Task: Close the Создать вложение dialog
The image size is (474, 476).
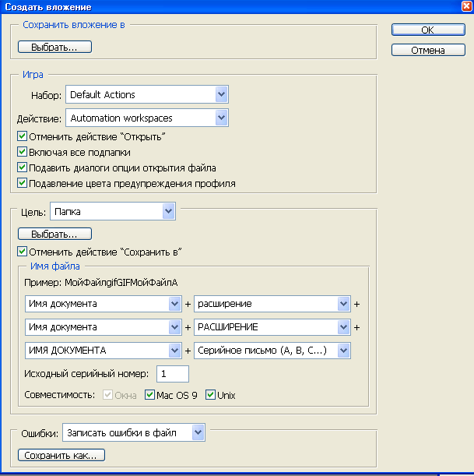Action: 467,6
